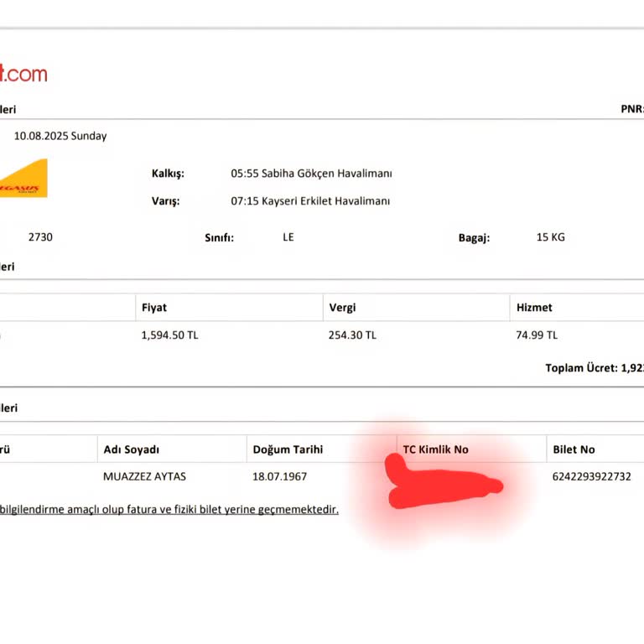Select the PNR label at top right
Viewport: 644px width, 644px height.
coord(631,109)
